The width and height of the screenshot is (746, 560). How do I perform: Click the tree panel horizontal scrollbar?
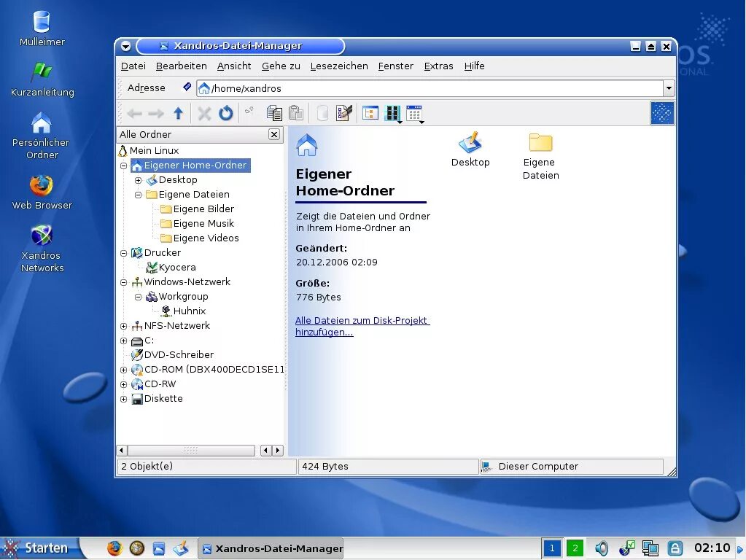click(x=191, y=450)
